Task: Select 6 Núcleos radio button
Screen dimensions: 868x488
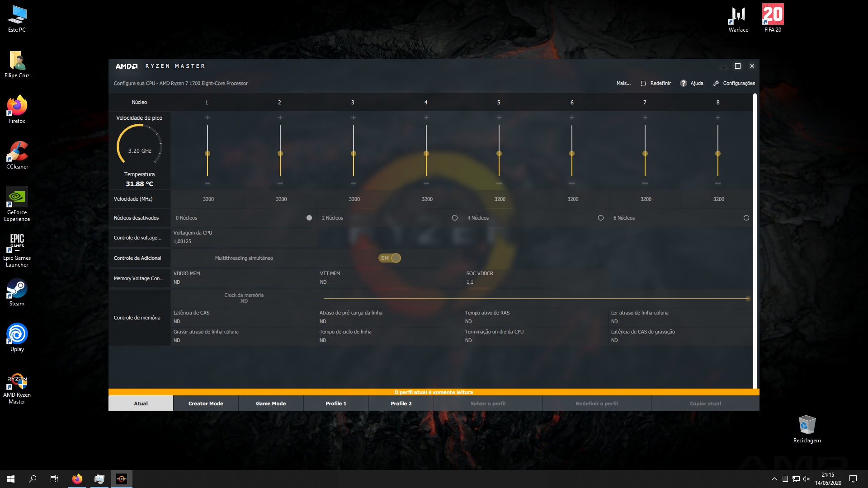Action: (746, 218)
